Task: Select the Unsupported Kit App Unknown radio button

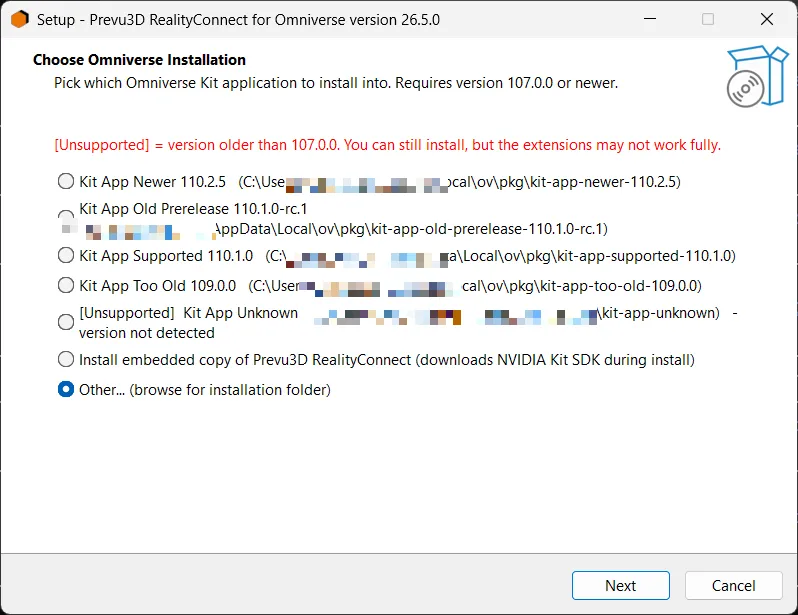Action: [x=66, y=322]
